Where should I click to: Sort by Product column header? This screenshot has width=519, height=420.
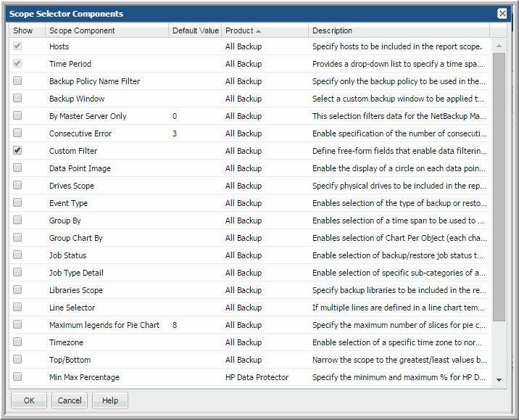239,30
